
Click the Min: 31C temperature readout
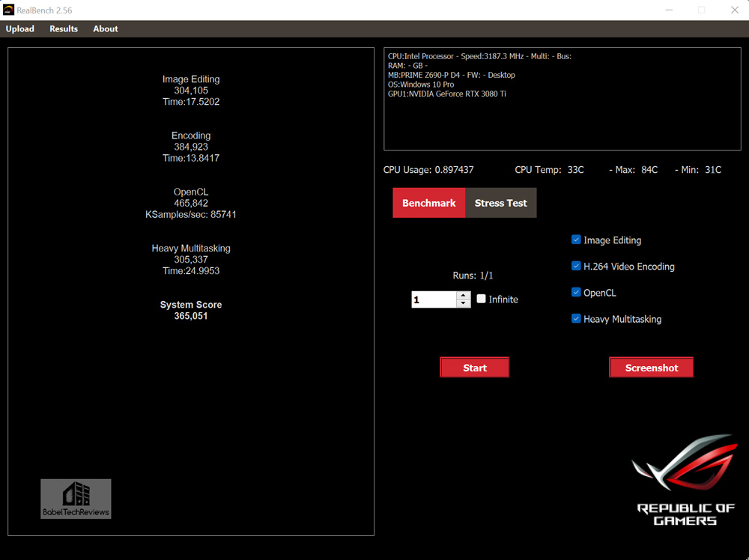(x=698, y=170)
